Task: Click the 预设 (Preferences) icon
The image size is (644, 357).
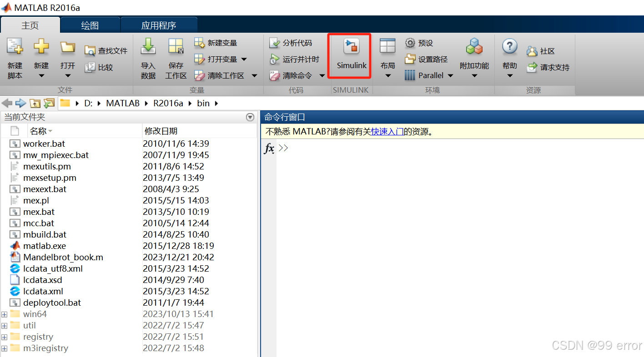Action: pyautogui.click(x=423, y=42)
